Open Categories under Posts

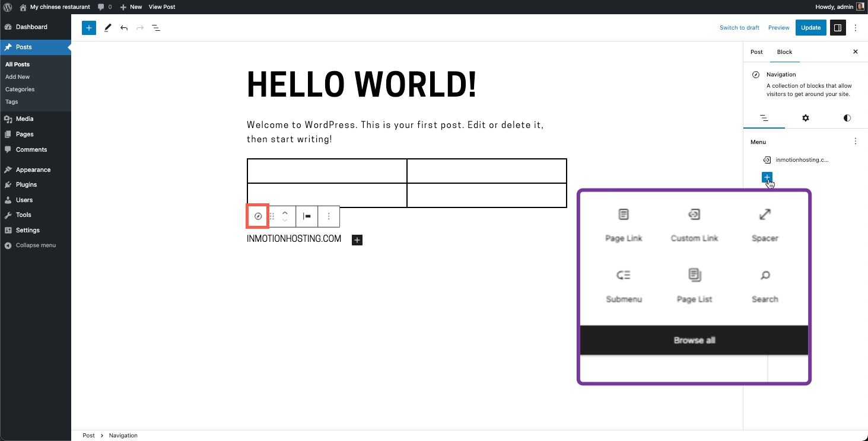(x=20, y=90)
